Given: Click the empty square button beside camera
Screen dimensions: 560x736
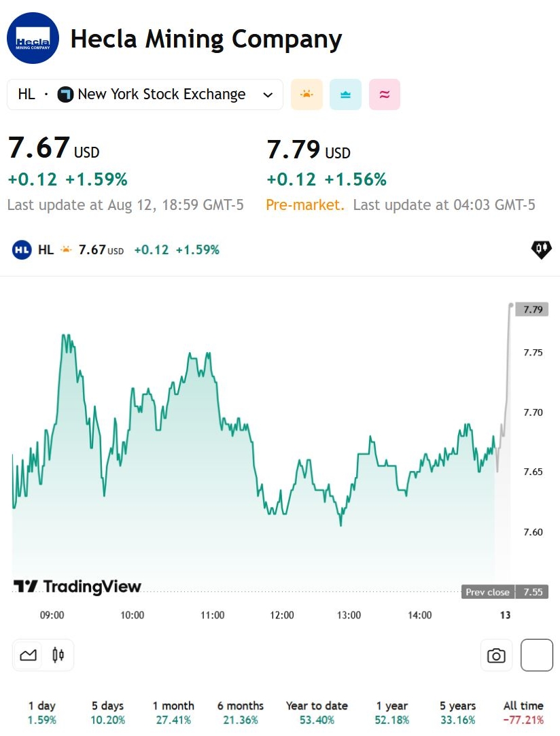Looking at the screenshot, I should tap(536, 656).
